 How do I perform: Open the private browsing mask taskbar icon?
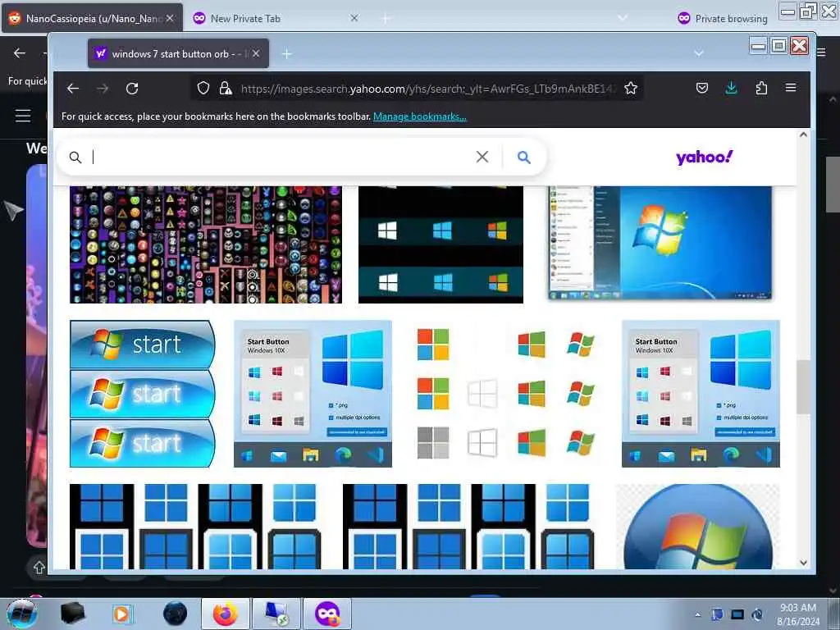click(327, 614)
